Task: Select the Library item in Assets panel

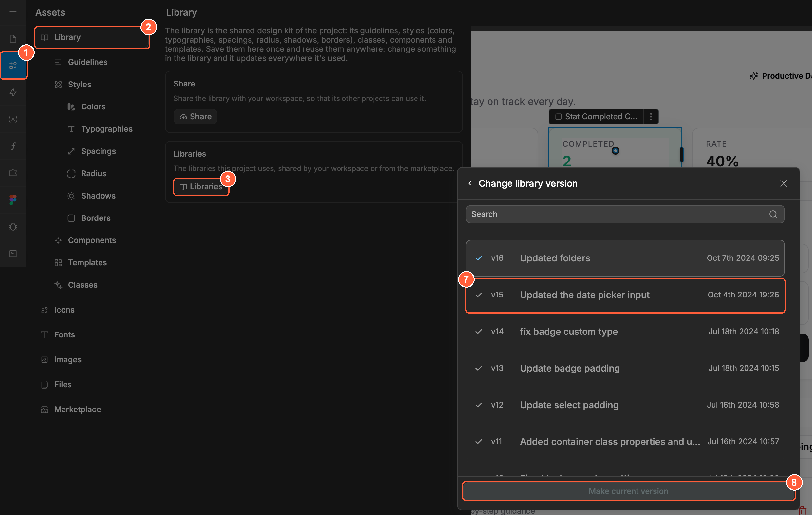Action: (x=92, y=37)
